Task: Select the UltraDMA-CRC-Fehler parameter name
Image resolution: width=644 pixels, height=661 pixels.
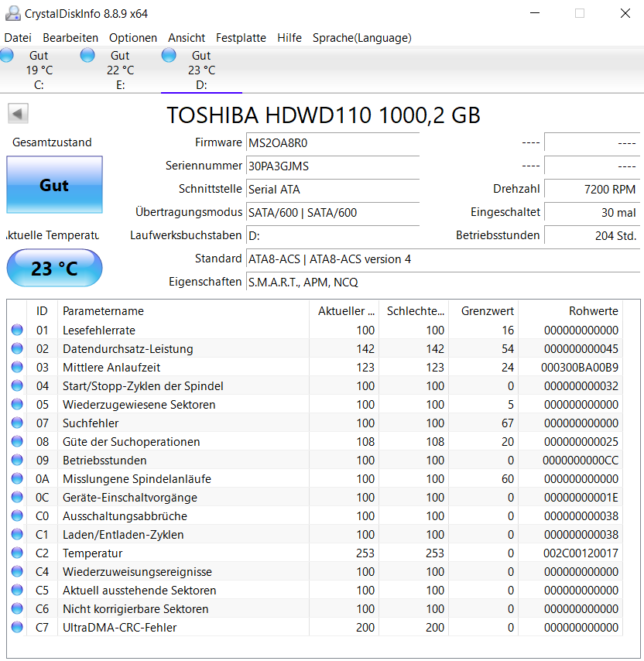Action: 120,627
